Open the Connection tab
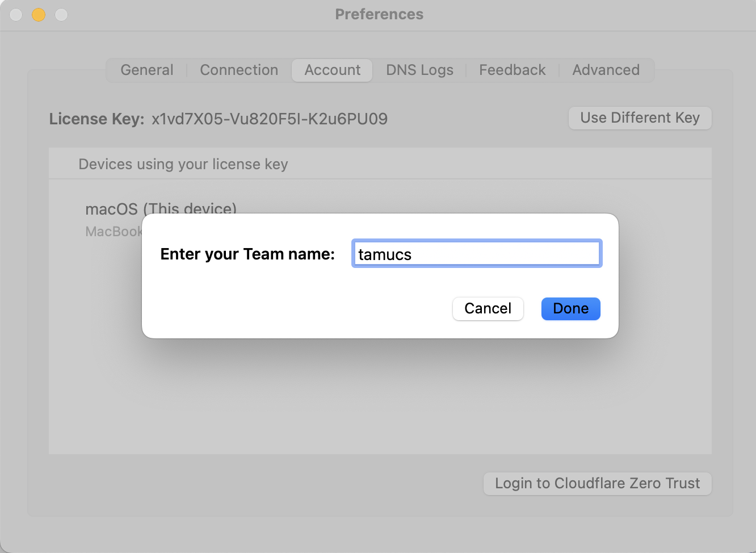756x553 pixels. click(238, 70)
